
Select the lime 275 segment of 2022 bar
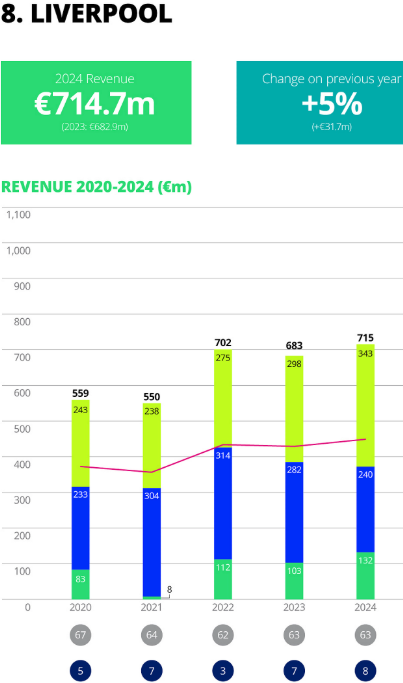(223, 398)
